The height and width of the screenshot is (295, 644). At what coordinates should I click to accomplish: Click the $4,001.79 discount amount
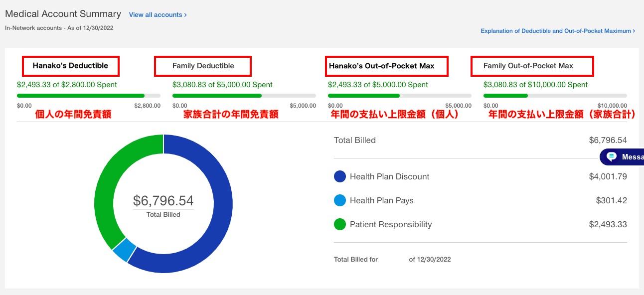pos(608,176)
